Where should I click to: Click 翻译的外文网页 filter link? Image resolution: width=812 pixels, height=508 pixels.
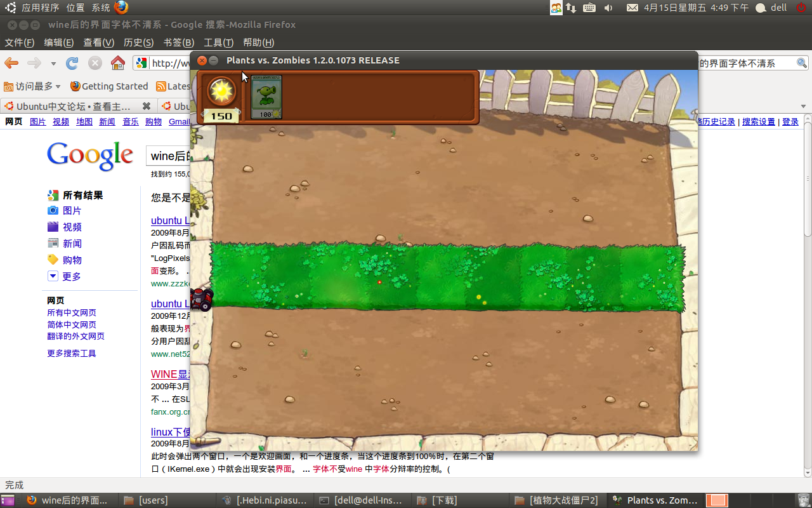coord(75,336)
